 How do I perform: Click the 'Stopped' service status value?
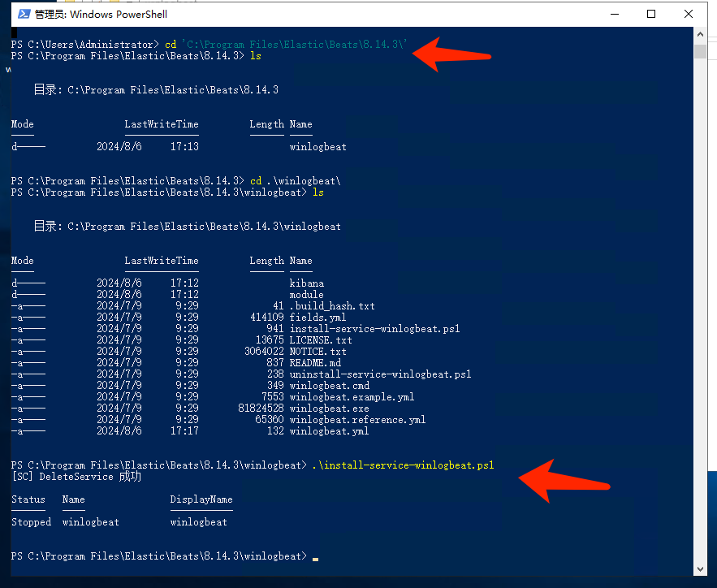(31, 522)
